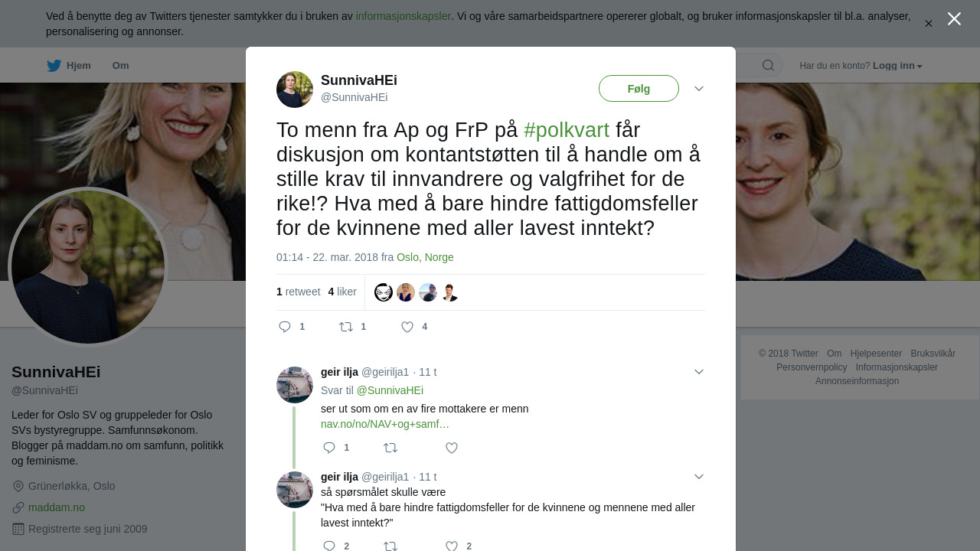Click the retweet icon under the main tweet
This screenshot has width=980, height=551.
pos(346,327)
